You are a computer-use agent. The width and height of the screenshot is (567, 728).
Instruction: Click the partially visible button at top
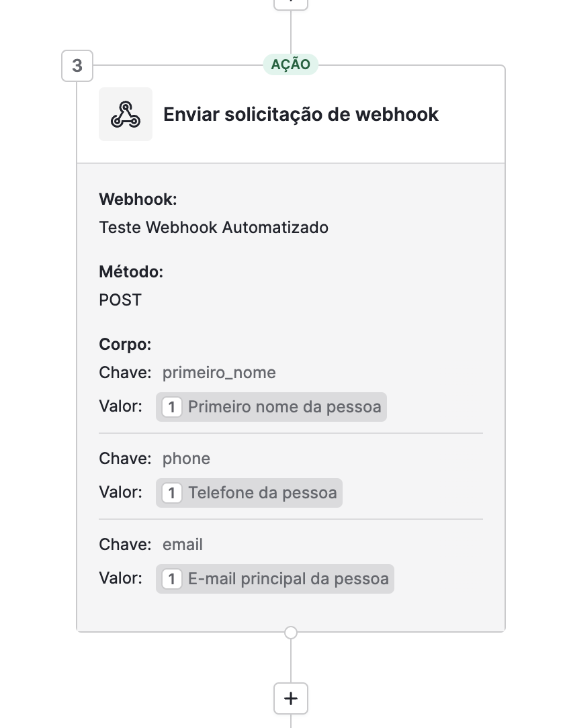291,3
